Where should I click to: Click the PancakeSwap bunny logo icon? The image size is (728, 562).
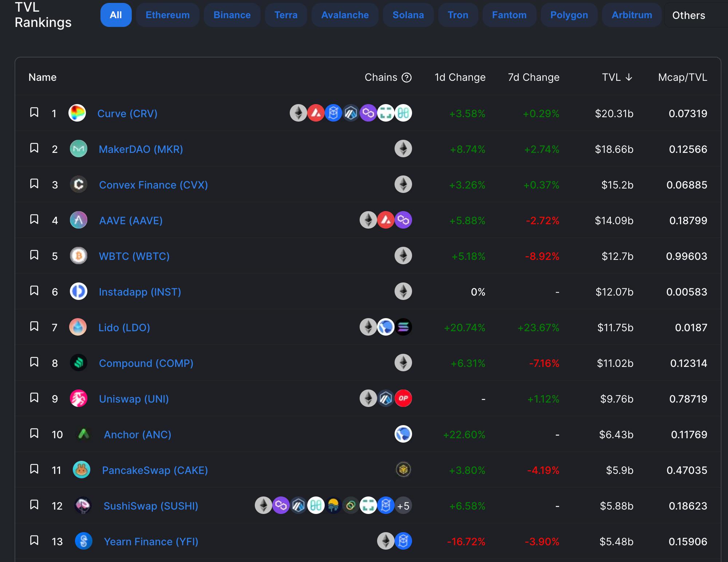point(81,470)
